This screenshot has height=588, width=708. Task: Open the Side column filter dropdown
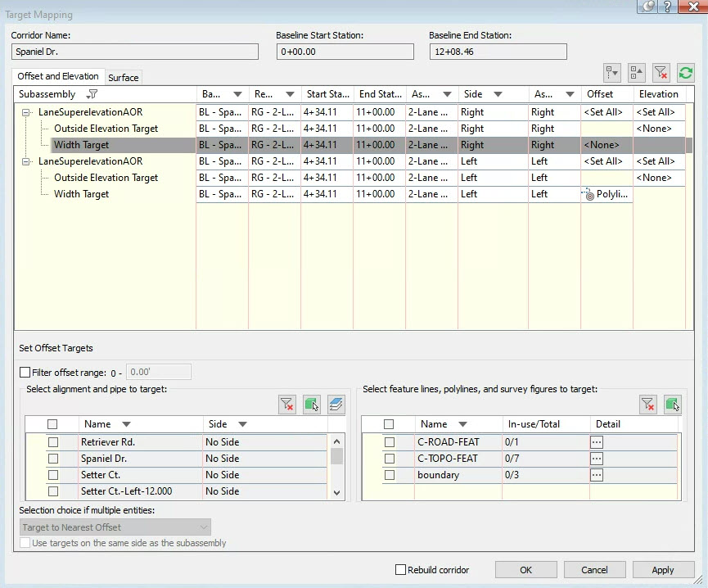coord(498,94)
